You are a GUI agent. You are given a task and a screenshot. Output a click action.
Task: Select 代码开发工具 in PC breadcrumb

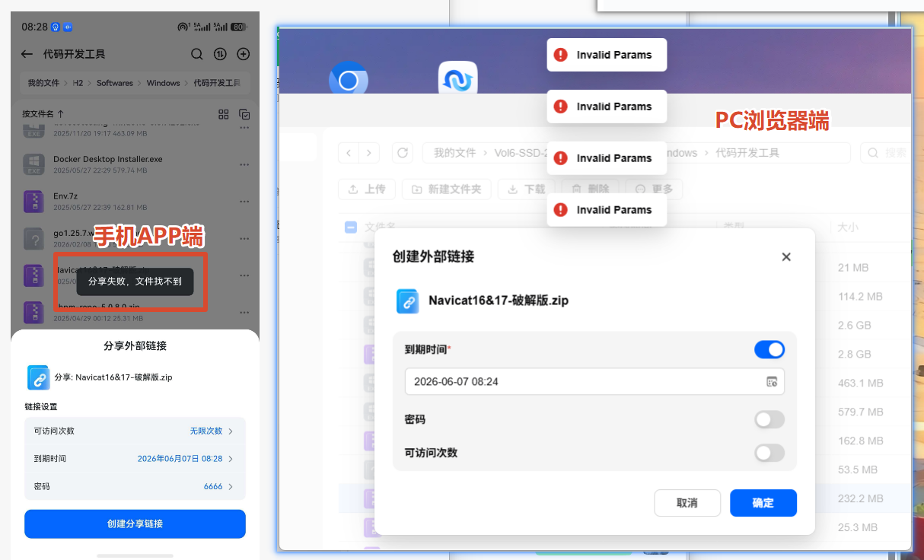tap(747, 153)
